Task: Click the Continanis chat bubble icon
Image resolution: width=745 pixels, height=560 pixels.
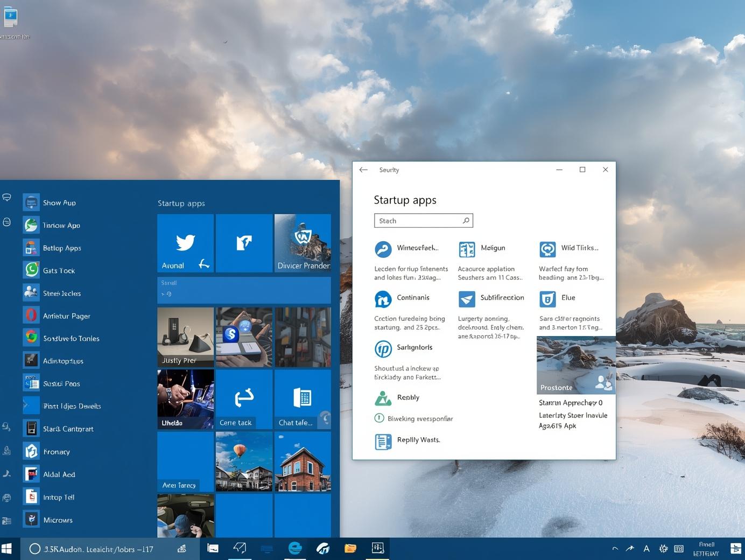Action: (383, 299)
